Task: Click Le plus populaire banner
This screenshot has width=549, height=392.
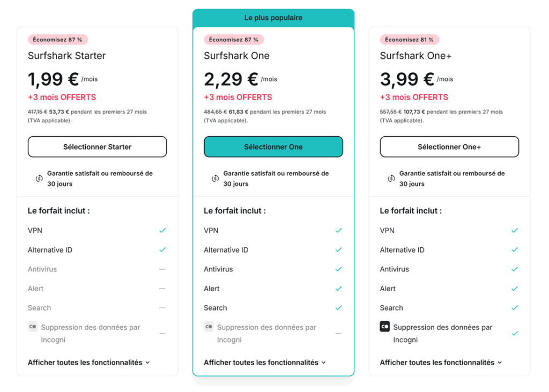Action: pos(273,18)
